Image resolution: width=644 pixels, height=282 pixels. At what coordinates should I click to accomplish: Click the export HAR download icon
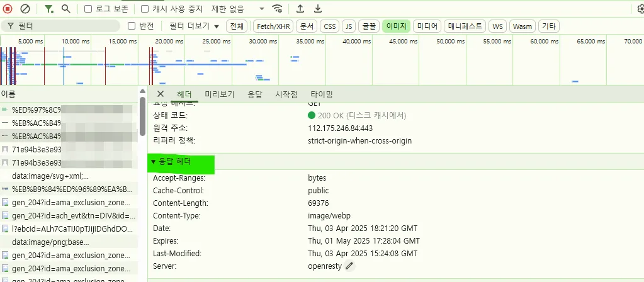318,9
